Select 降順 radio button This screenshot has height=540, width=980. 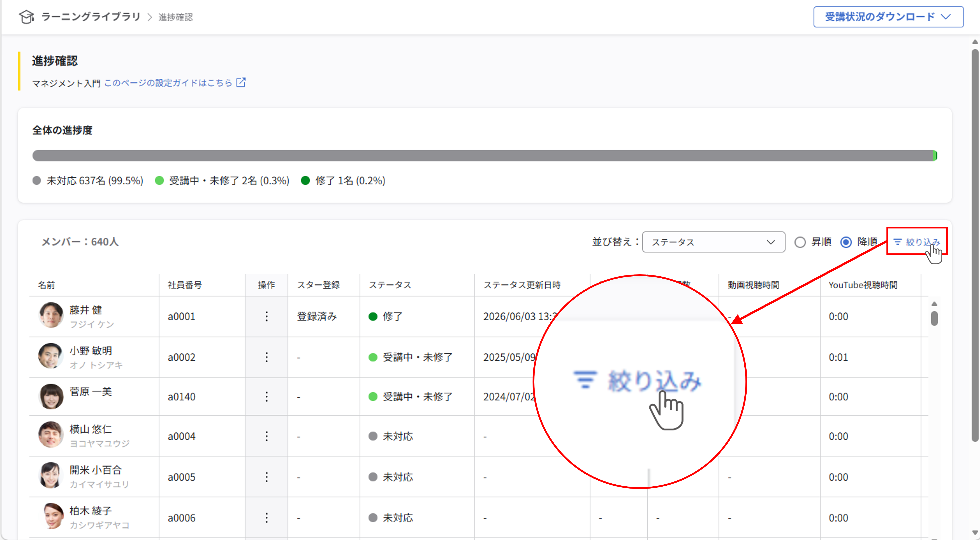pos(846,242)
